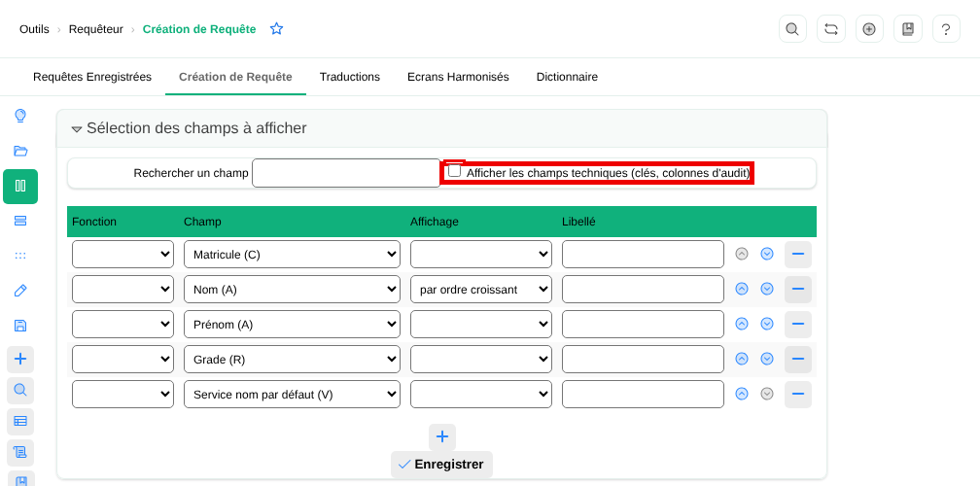Move the Grade (R) row up

(742, 360)
